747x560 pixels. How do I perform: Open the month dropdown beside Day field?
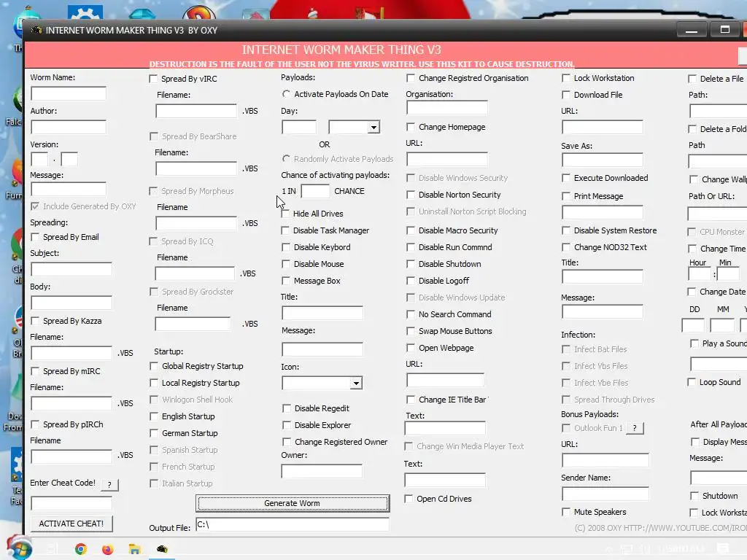(x=374, y=127)
